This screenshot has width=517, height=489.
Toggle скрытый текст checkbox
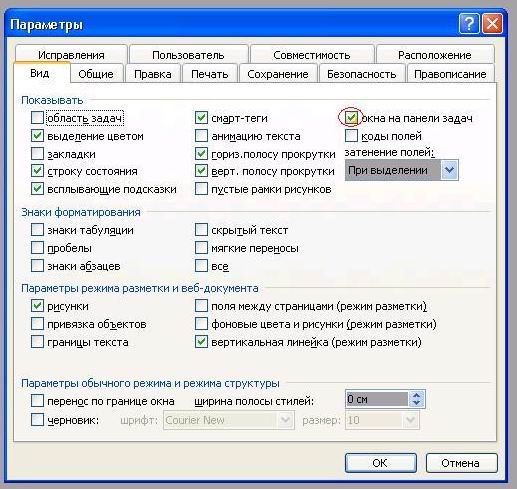(x=201, y=230)
